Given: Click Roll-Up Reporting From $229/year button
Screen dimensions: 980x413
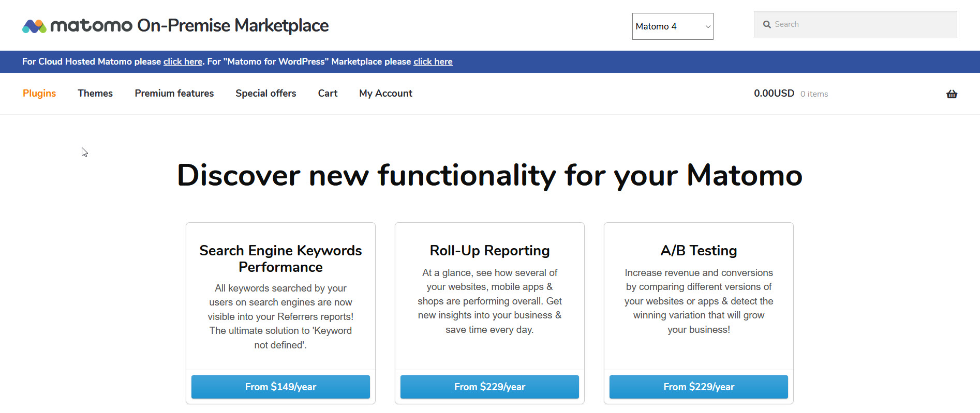Looking at the screenshot, I should [x=489, y=387].
